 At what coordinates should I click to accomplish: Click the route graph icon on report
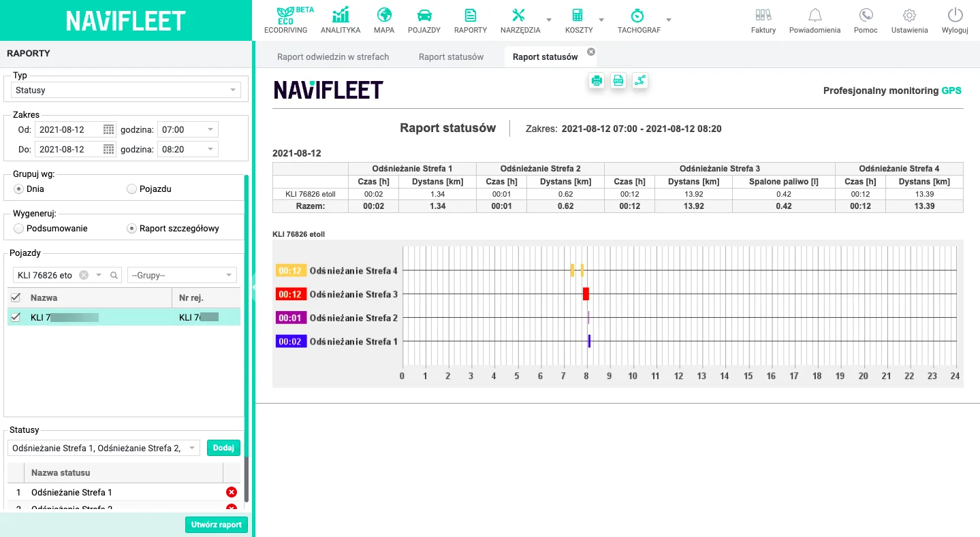[x=640, y=81]
